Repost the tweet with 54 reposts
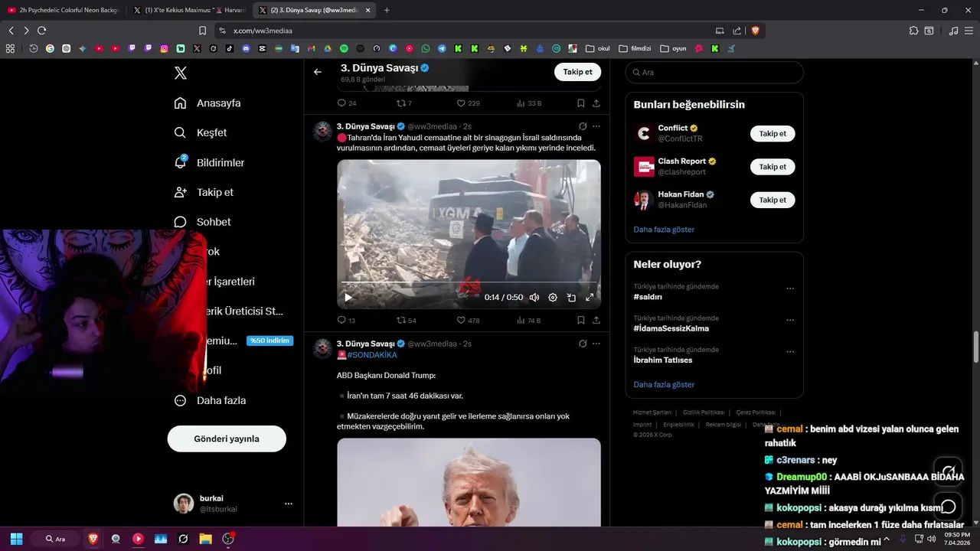 click(407, 320)
